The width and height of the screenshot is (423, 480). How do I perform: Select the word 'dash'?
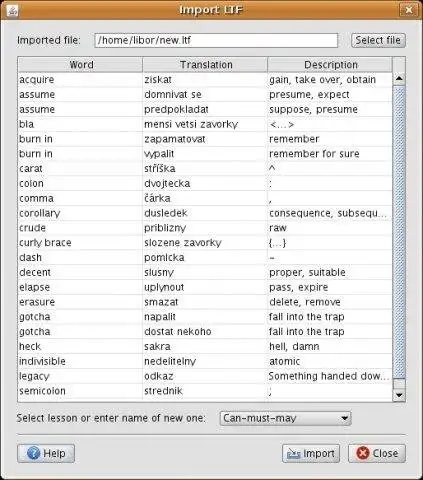(80, 258)
